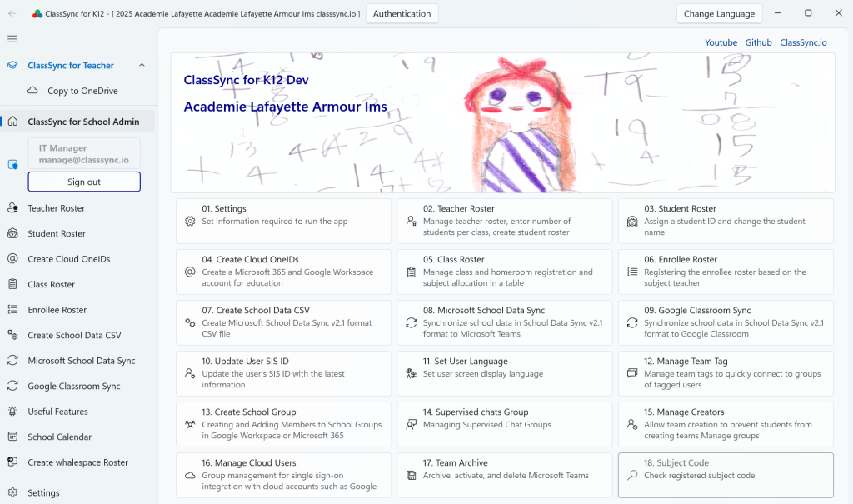Viewport: 853px width, 504px height.
Task: Click the tag icon on 12. Manage Team Tag
Action: tap(632, 373)
